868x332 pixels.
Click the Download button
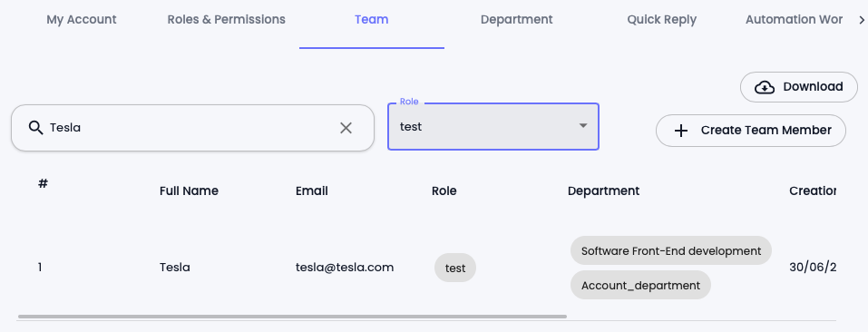tap(799, 87)
